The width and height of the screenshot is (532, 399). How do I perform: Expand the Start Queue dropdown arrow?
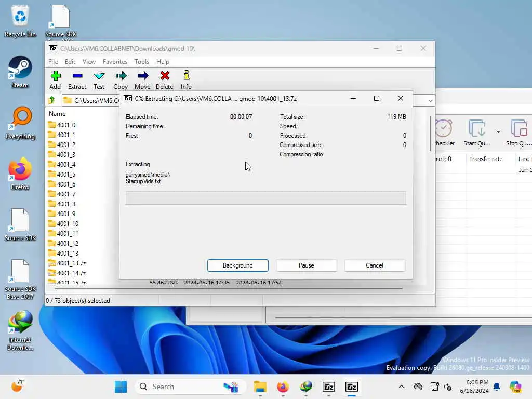498,131
